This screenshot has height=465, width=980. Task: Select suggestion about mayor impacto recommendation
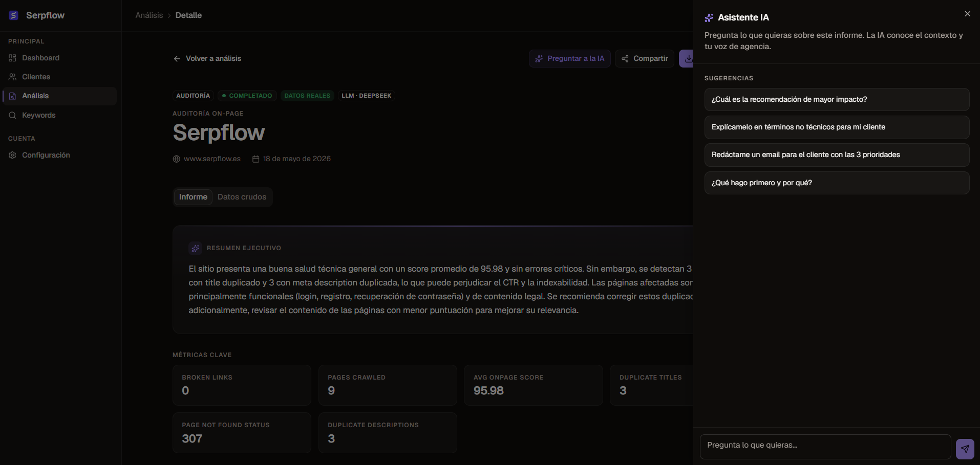coord(837,99)
